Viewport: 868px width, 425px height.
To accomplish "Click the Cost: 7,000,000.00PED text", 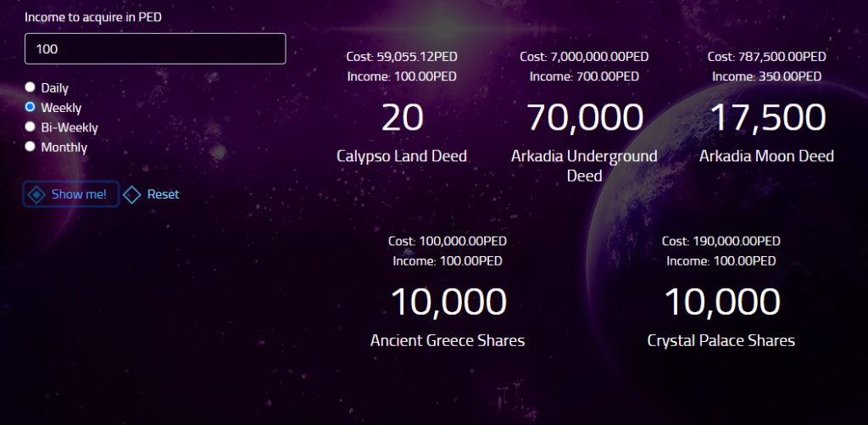I will [x=584, y=57].
